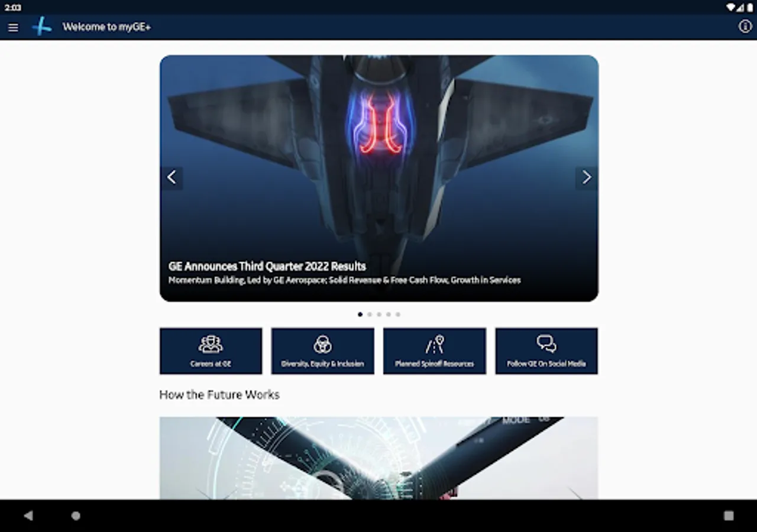Select the fifth carousel page dot
Viewport: 757px width, 532px height.
(x=398, y=314)
